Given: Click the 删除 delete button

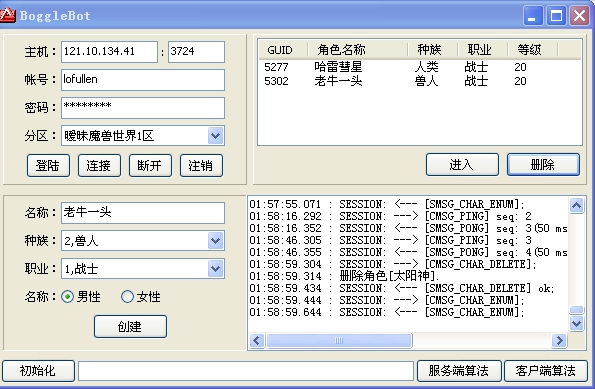Looking at the screenshot, I should tap(543, 164).
